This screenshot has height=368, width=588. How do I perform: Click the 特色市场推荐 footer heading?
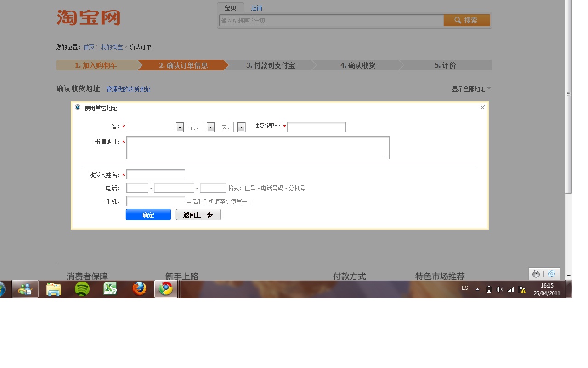click(x=440, y=276)
